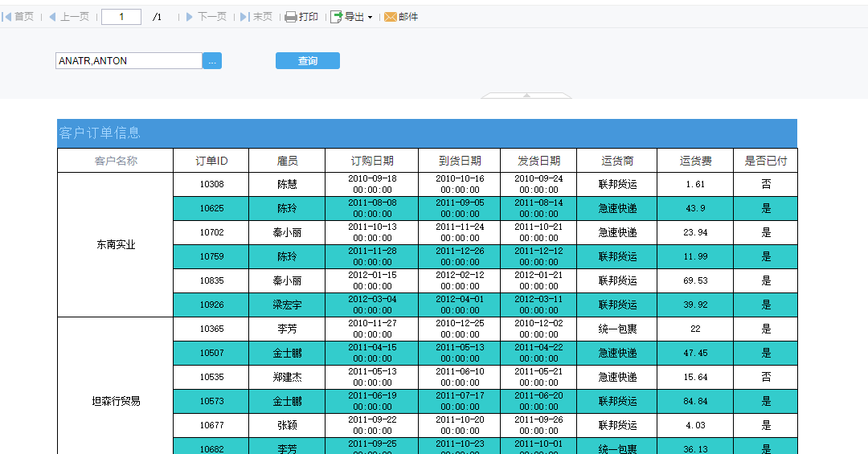Select the 东南实业 customer cell
Image resolution: width=868 pixels, height=454 pixels.
(x=116, y=245)
